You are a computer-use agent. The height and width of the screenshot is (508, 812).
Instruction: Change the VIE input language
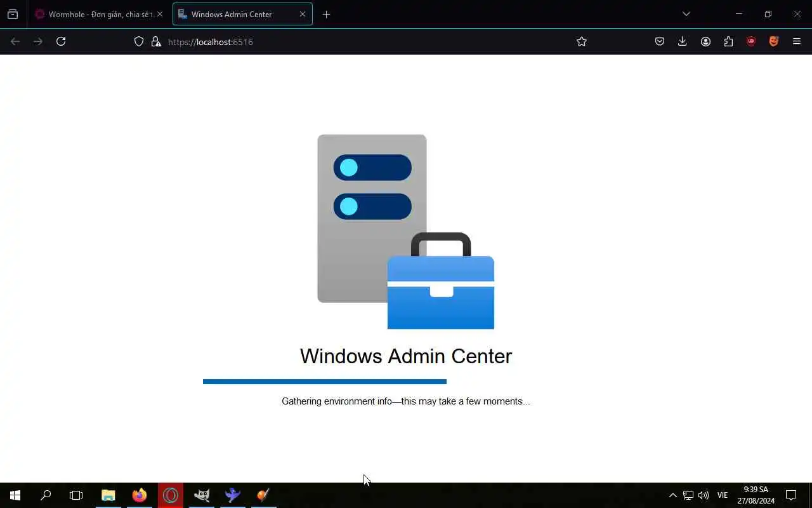point(723,495)
